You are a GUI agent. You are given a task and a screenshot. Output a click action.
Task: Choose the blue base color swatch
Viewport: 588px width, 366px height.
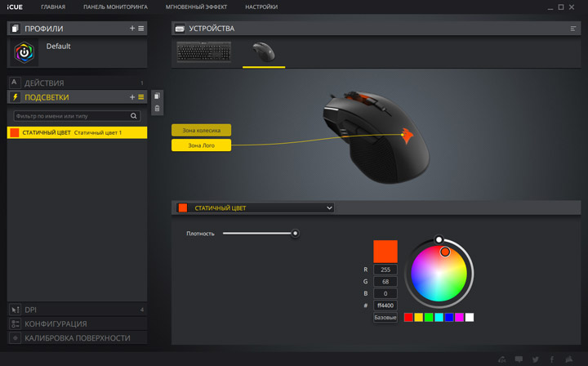[449, 317]
